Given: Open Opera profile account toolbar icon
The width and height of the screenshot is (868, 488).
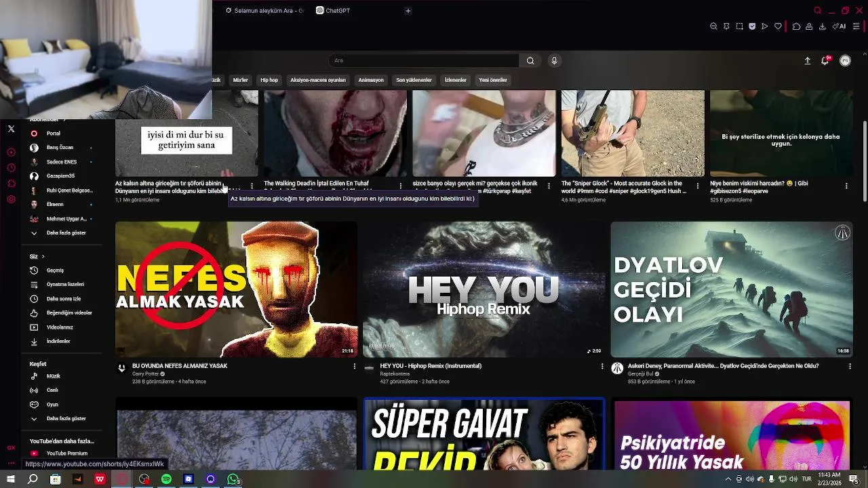Looking at the screenshot, I should pos(810,26).
